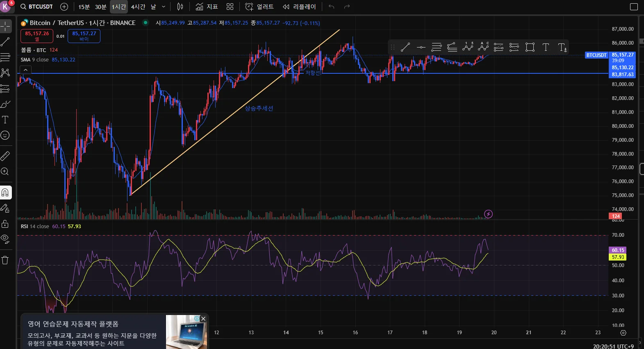
Task: Open the emoji icons tool
Action: click(x=5, y=135)
